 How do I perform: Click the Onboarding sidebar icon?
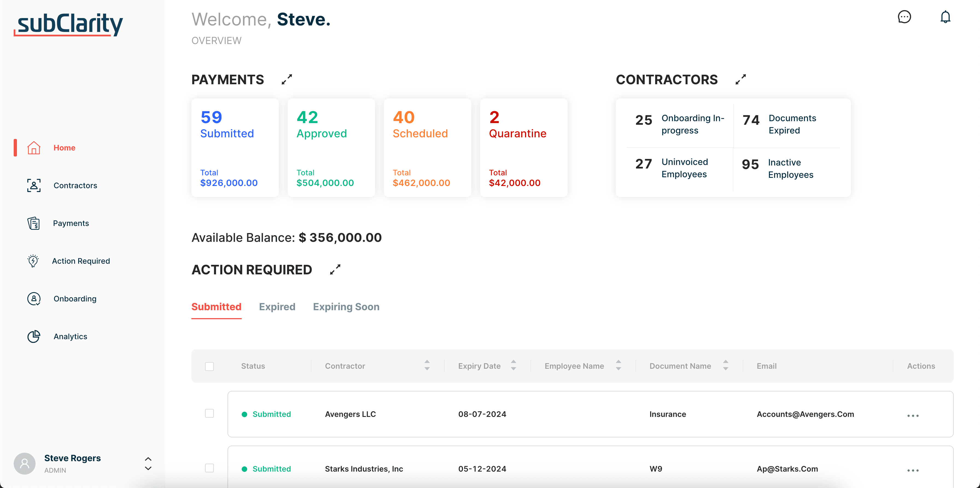coord(34,299)
